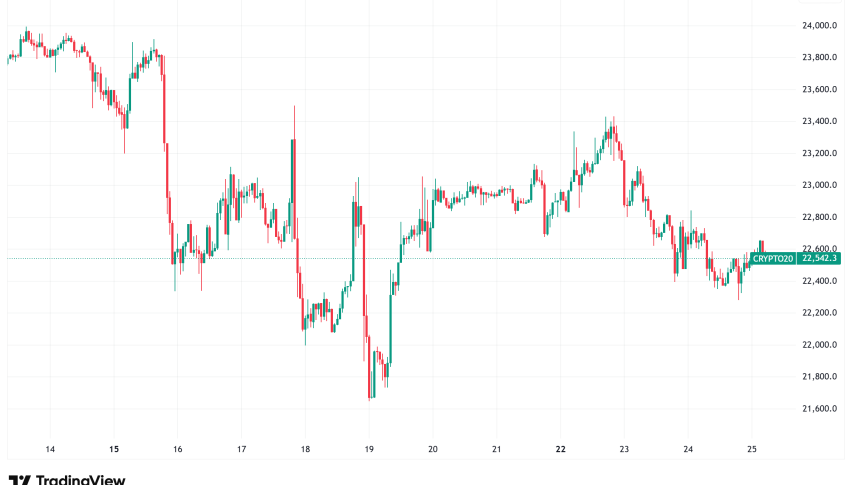This screenshot has width=852, height=485.
Task: Click the 23,400.0 price axis label
Action: click(x=819, y=121)
